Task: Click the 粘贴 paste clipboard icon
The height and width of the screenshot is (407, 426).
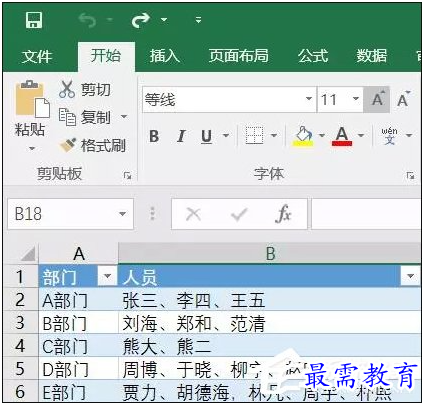Action: coord(32,99)
